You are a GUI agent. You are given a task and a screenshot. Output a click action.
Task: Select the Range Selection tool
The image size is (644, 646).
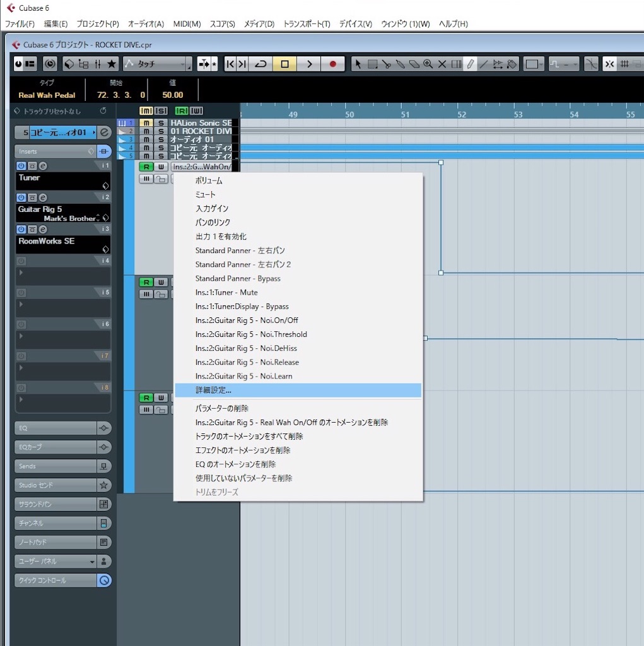point(372,64)
